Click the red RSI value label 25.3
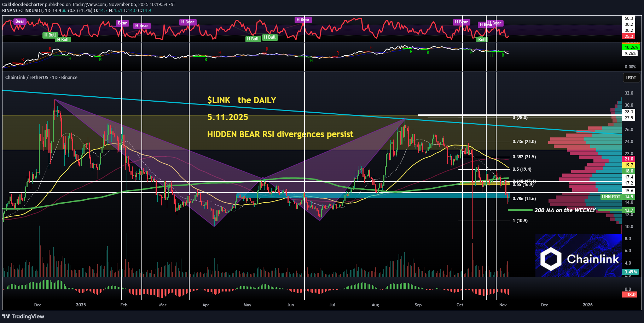Image resolution: width=644 pixels, height=323 pixels. [629, 36]
